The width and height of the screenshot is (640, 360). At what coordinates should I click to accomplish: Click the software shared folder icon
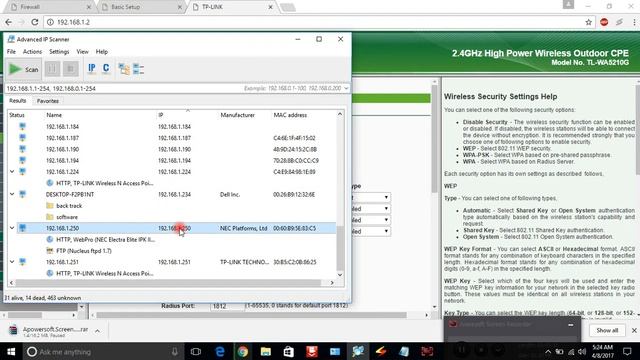(50, 217)
